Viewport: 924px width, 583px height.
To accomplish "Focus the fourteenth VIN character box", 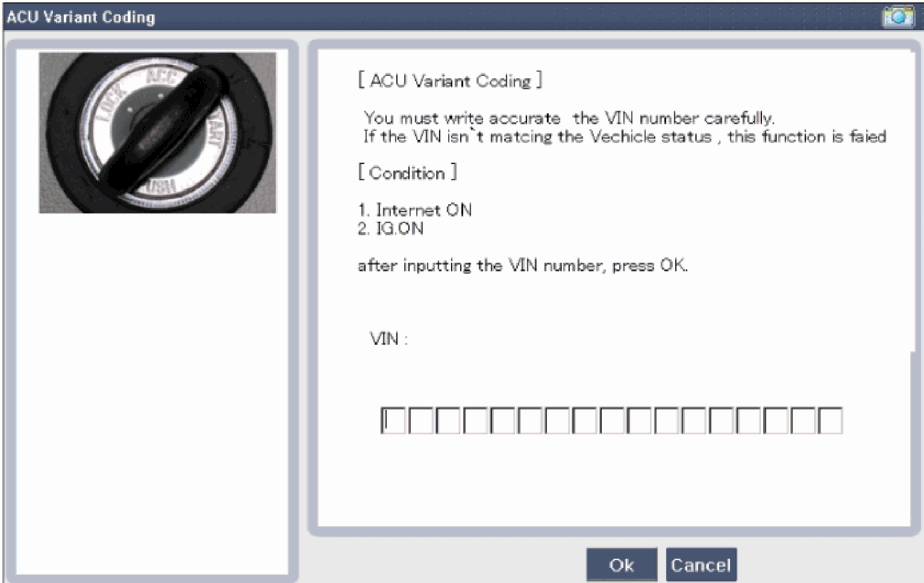I will pos(749,420).
